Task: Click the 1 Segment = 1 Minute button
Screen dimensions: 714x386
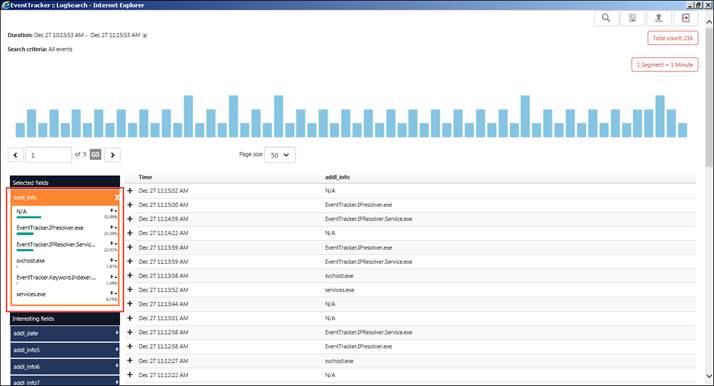Action: (x=665, y=65)
